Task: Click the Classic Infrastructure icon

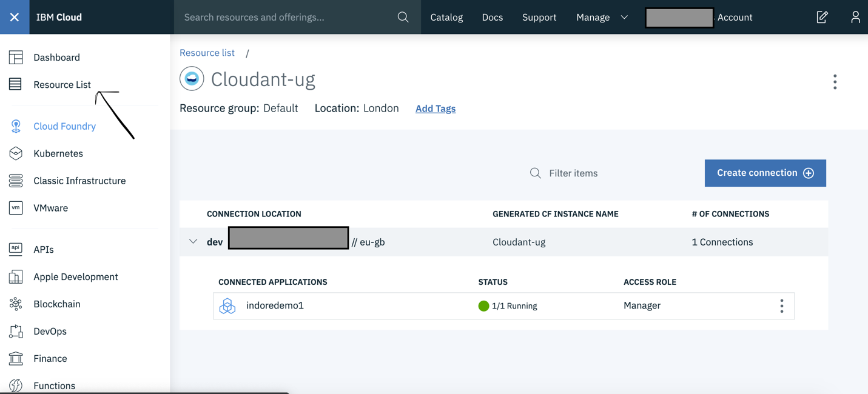Action: pyautogui.click(x=16, y=181)
